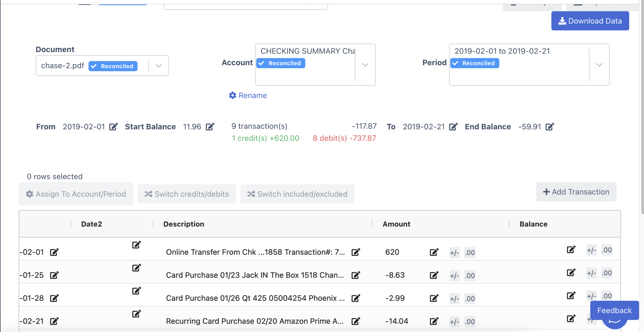Select Switch included/excluded action
Viewport: 644px width, 332px height.
coord(297,194)
